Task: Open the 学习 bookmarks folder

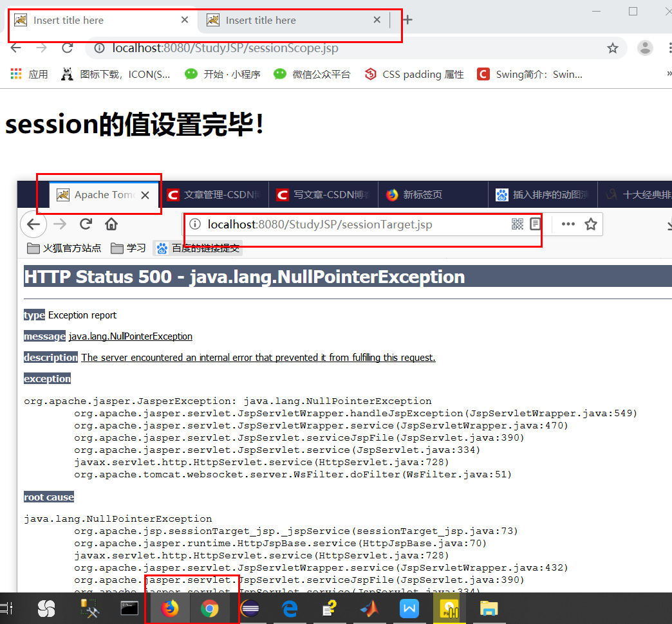Action: 128,248
